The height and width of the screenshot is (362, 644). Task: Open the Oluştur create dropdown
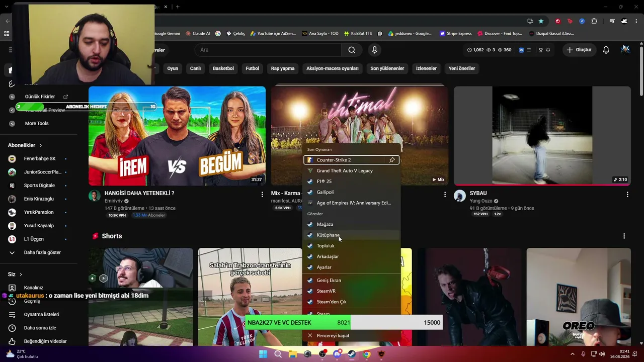(x=579, y=50)
